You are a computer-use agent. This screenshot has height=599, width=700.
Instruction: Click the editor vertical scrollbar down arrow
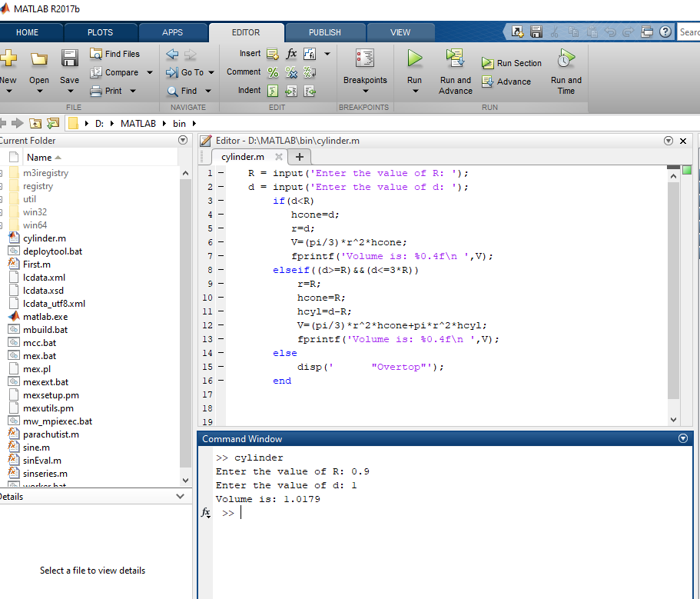674,420
